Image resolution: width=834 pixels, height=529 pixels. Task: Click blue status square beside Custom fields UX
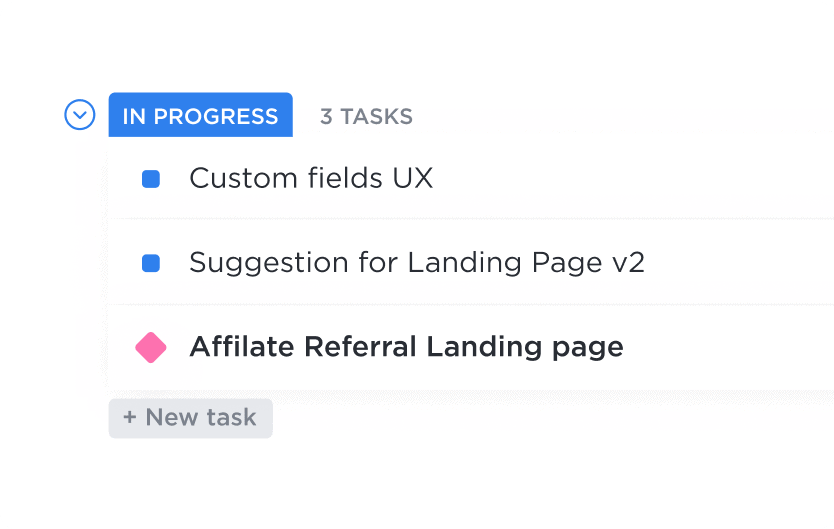[151, 179]
